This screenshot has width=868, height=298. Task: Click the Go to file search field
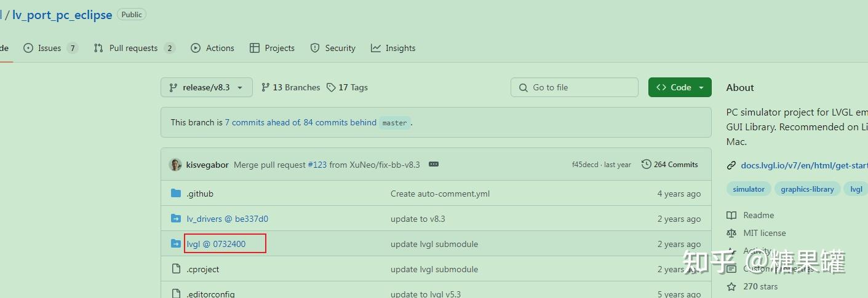pyautogui.click(x=575, y=87)
